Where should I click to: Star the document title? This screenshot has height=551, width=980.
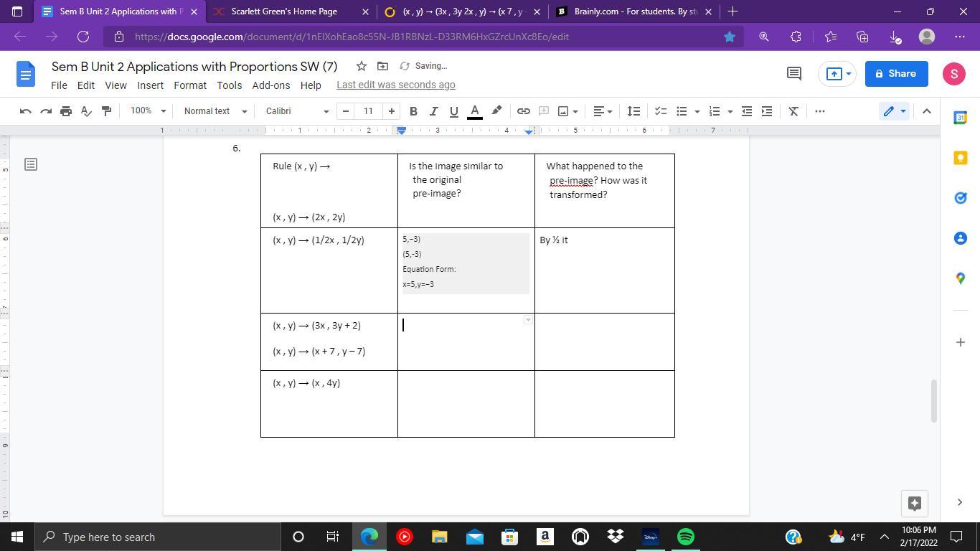tap(362, 66)
